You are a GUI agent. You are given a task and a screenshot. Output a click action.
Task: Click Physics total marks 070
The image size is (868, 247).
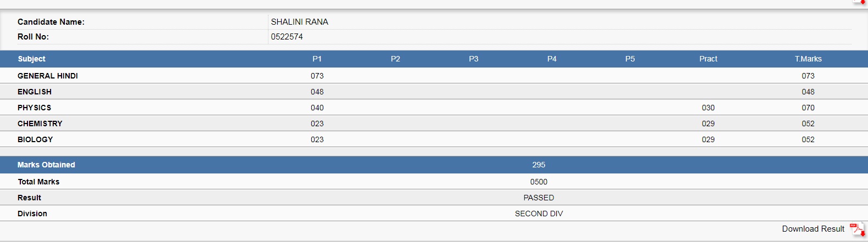point(808,108)
